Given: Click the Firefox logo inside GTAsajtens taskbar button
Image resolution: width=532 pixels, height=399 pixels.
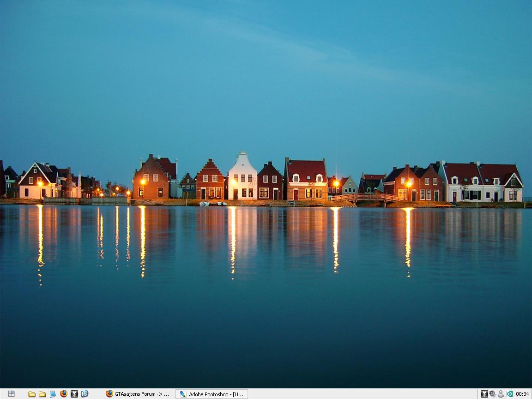Looking at the screenshot, I should click(x=109, y=394).
